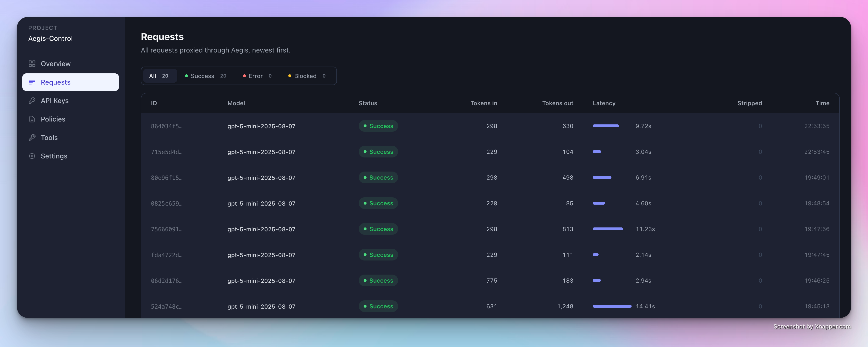Screen dimensions: 868x347
Task: Click the 11.23s latency bar
Action: point(608,229)
